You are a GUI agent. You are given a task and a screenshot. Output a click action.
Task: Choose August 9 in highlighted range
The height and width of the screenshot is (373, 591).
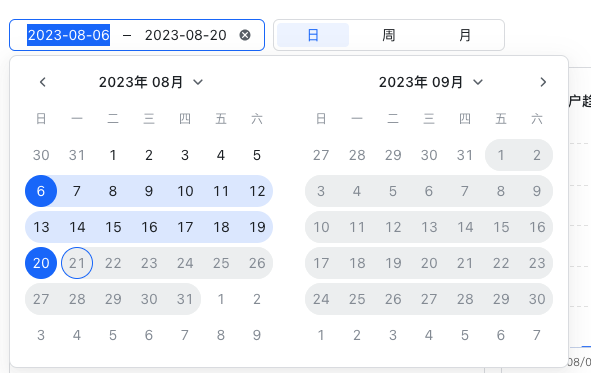coord(149,191)
